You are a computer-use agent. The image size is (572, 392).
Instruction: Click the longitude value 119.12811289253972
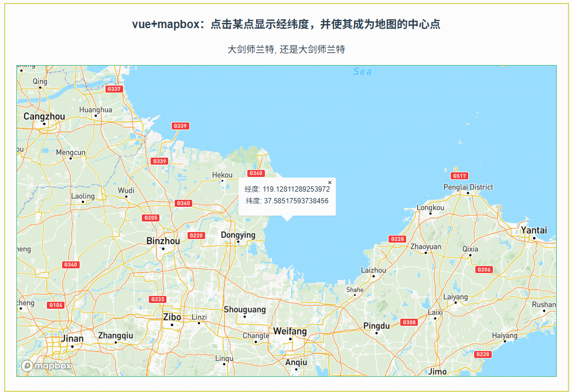coord(296,189)
